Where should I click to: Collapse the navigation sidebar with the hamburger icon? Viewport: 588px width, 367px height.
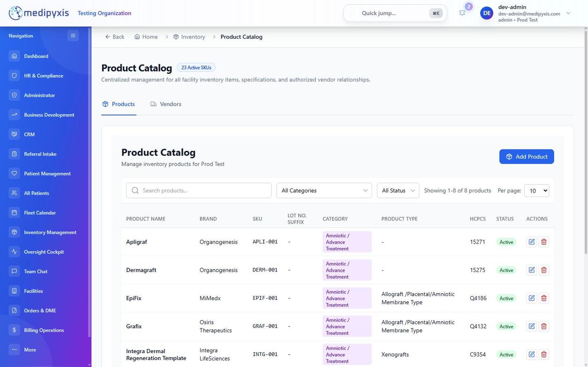pyautogui.click(x=73, y=36)
